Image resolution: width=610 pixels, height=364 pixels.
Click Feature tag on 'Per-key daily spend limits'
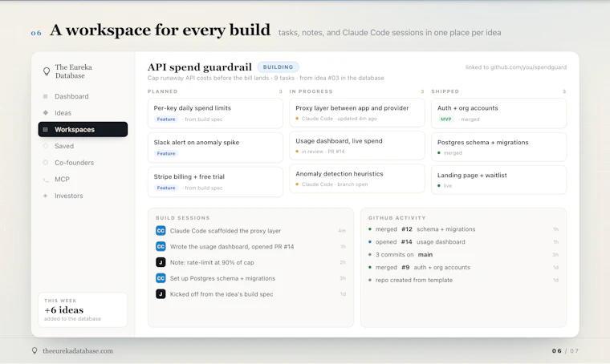tap(166, 119)
